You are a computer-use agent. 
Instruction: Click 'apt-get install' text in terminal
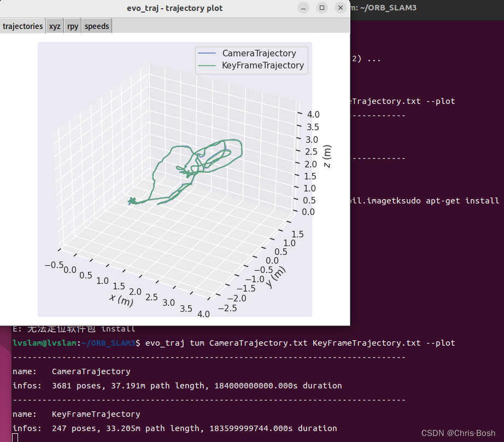462,201
